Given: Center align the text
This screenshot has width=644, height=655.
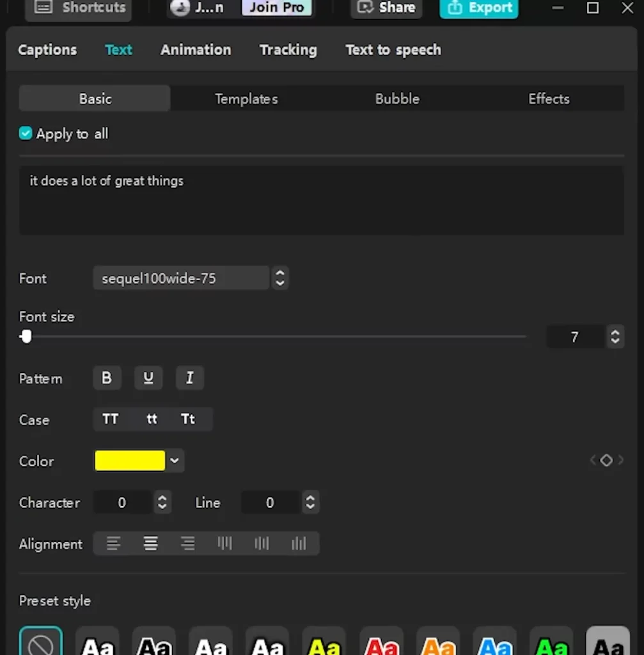Looking at the screenshot, I should pos(150,543).
